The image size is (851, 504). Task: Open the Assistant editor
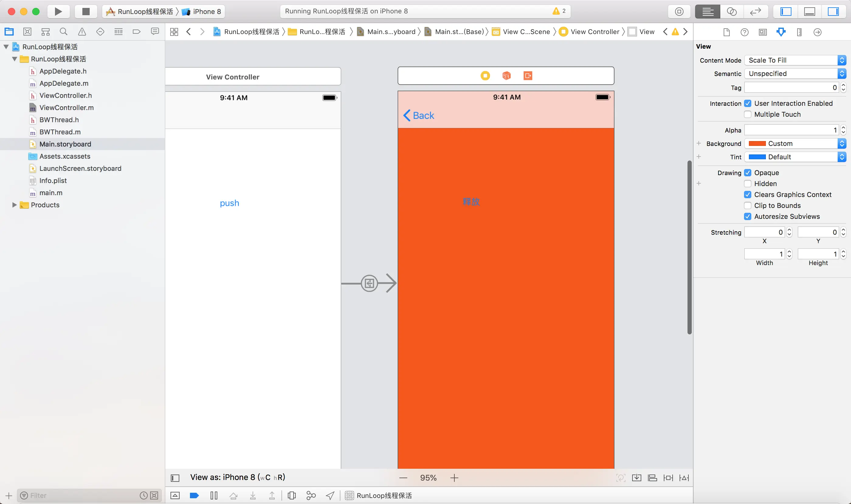(732, 12)
